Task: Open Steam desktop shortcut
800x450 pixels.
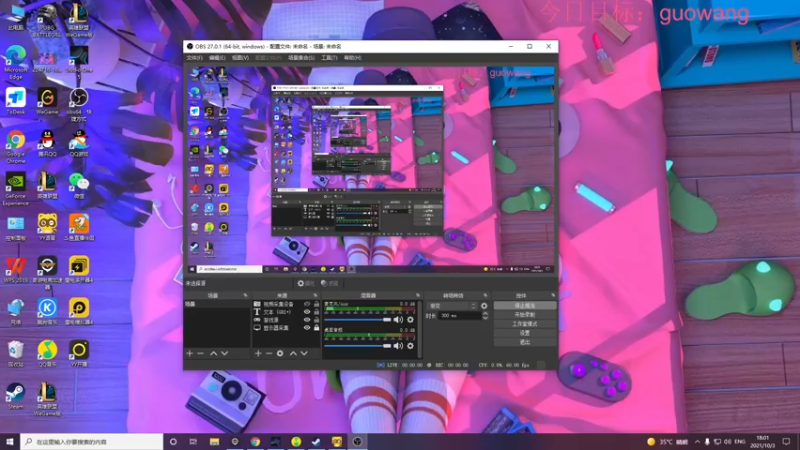Action: pos(15,396)
